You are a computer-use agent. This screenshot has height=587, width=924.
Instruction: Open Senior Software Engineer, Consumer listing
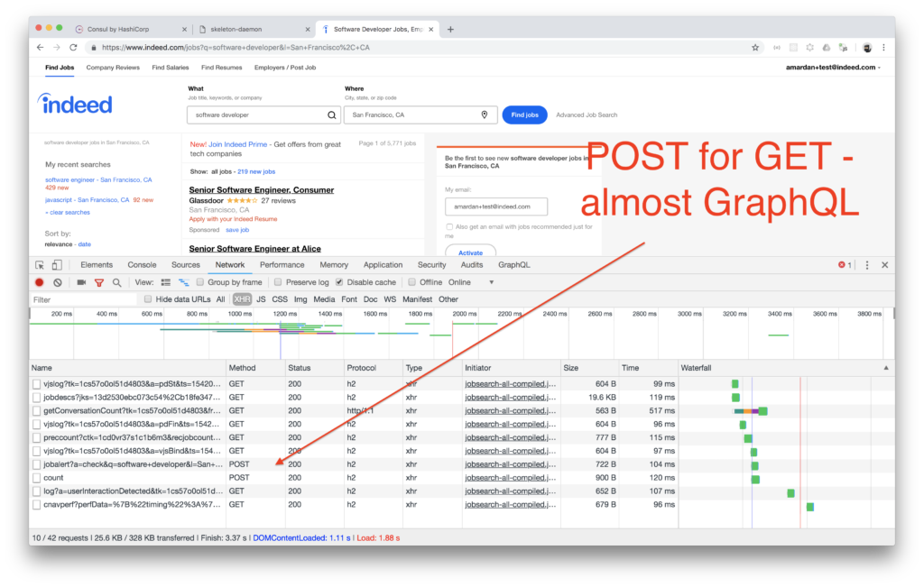262,190
